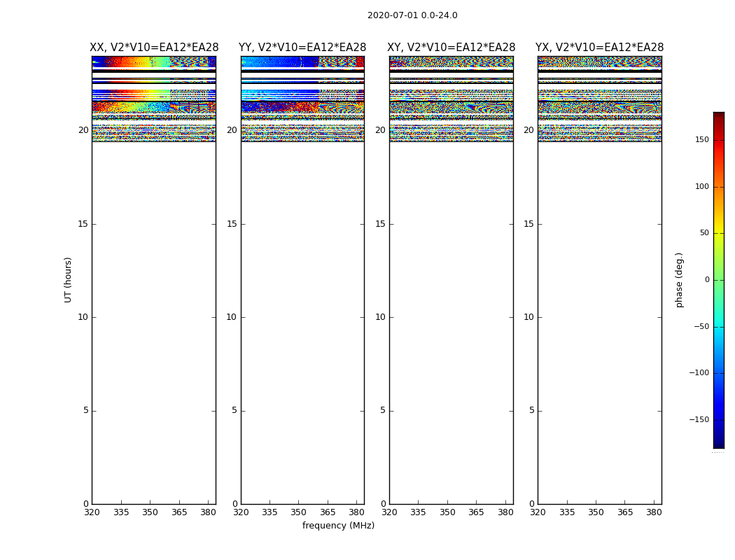Click the dark blue bottom of colorbar
Image resolution: width=735 pixels, height=560 pixels.
pos(718,444)
